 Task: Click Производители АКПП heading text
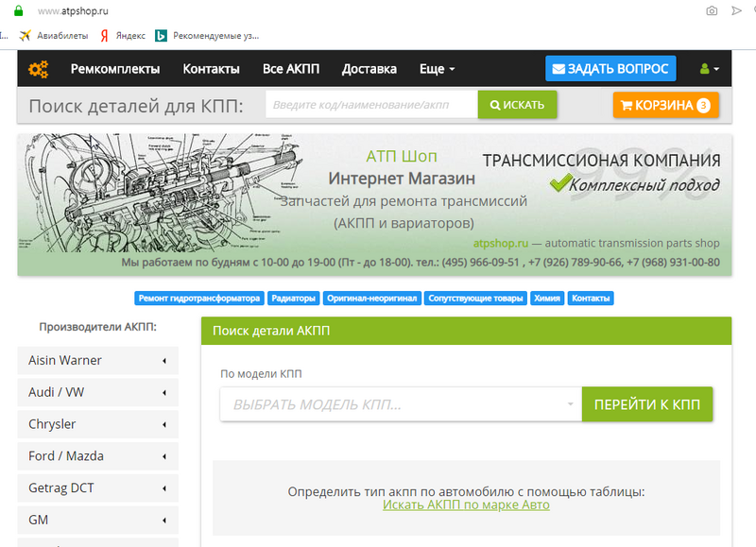(98, 327)
